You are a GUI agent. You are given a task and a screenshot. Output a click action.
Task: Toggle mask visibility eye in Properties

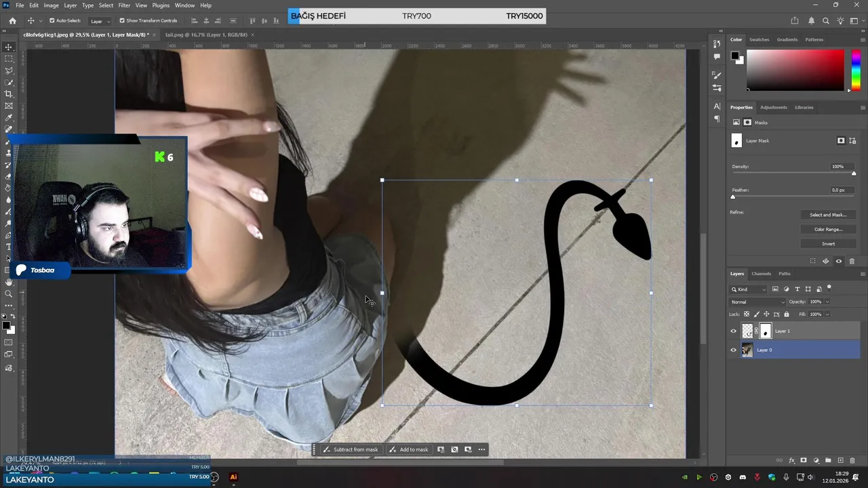point(838,261)
